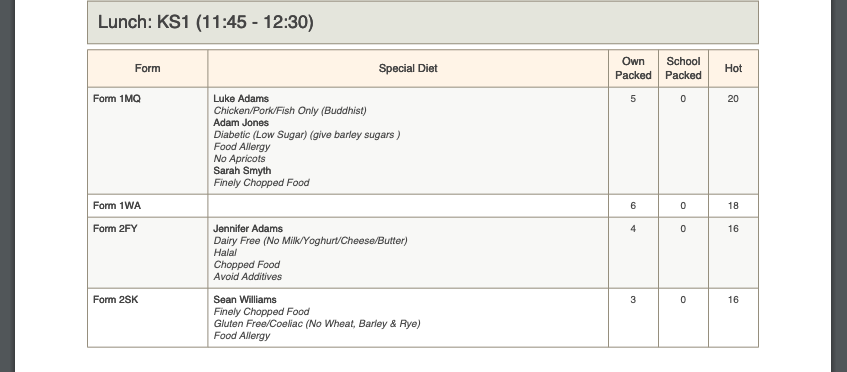847x372 pixels.
Task: Click the Diabetic (Low Sugar) diet note
Action: [307, 135]
